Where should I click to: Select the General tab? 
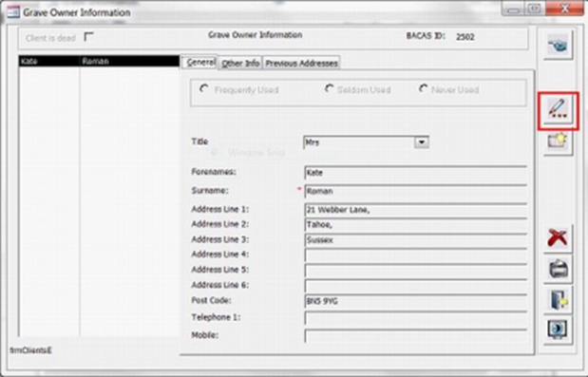pyautogui.click(x=200, y=63)
